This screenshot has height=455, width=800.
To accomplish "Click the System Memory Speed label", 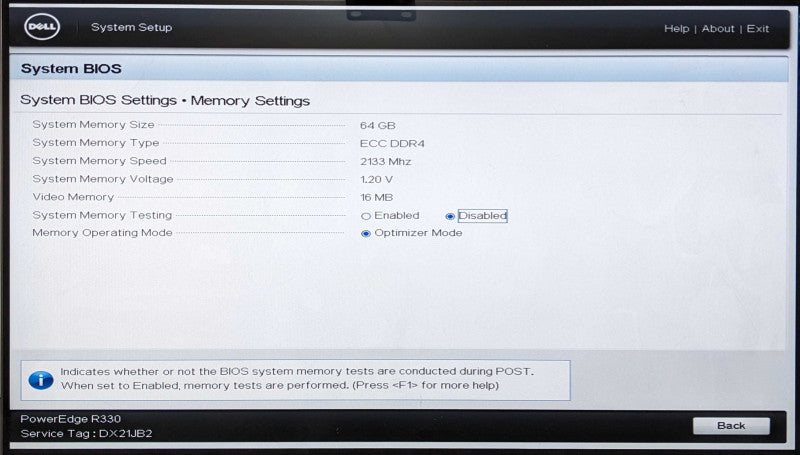I will point(99,161).
